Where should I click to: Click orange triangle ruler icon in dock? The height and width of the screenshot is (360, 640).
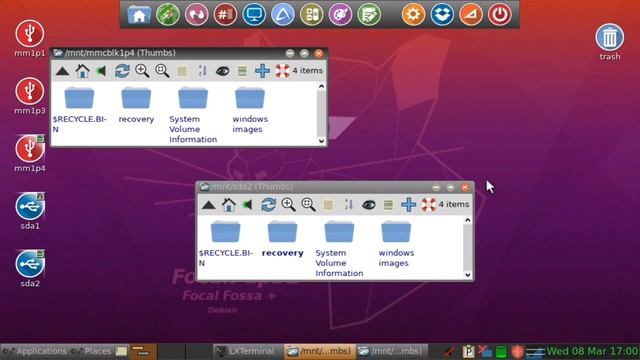pyautogui.click(x=471, y=15)
